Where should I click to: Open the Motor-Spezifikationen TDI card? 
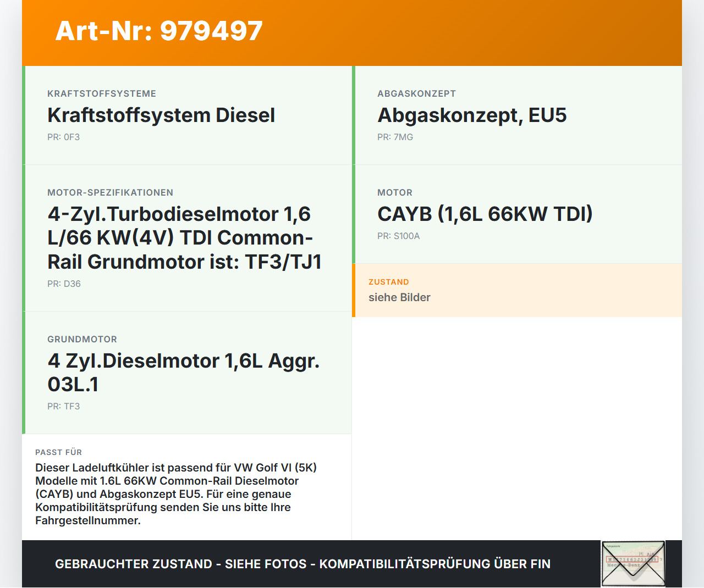point(187,238)
